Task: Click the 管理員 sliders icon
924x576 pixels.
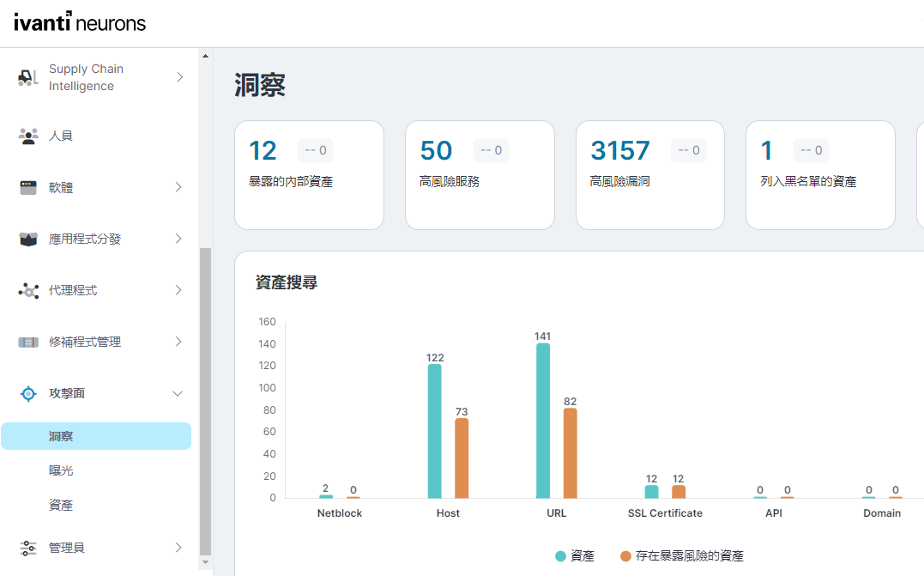Action: 27,548
